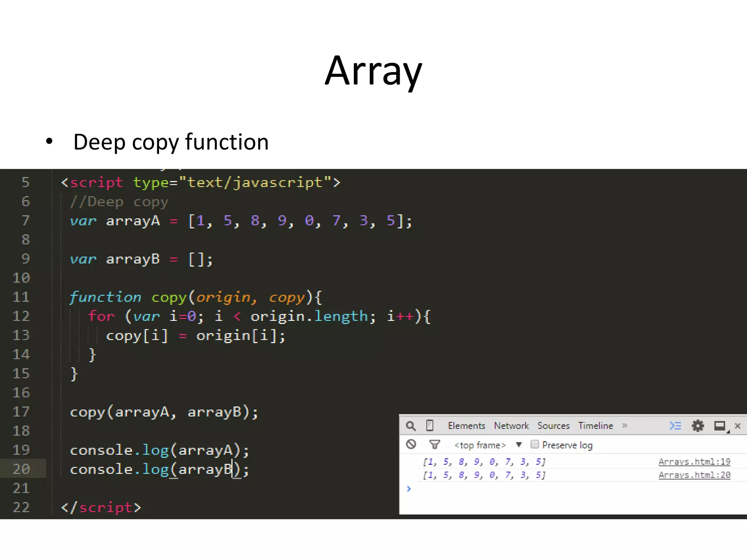The image size is (747, 560).
Task: Click the second logged array output
Action: 484,475
